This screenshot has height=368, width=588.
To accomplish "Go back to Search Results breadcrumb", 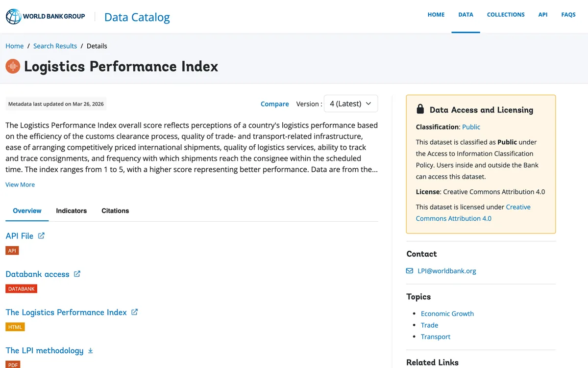I will pyautogui.click(x=55, y=46).
